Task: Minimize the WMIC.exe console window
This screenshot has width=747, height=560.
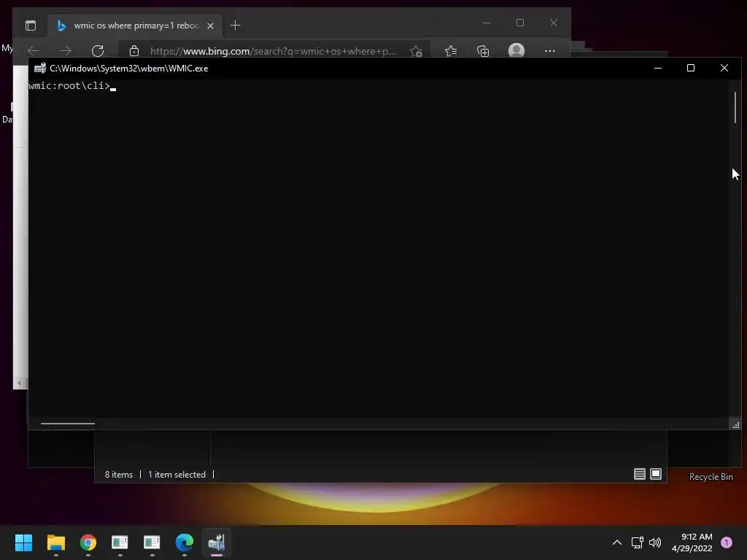Action: coord(658,68)
